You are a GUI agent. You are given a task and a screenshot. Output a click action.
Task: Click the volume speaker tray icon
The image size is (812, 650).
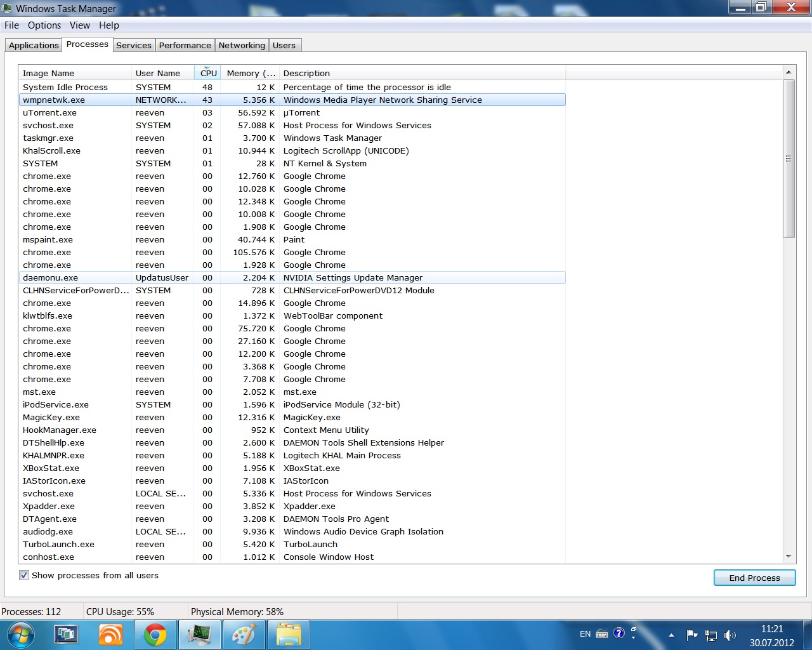(730, 635)
